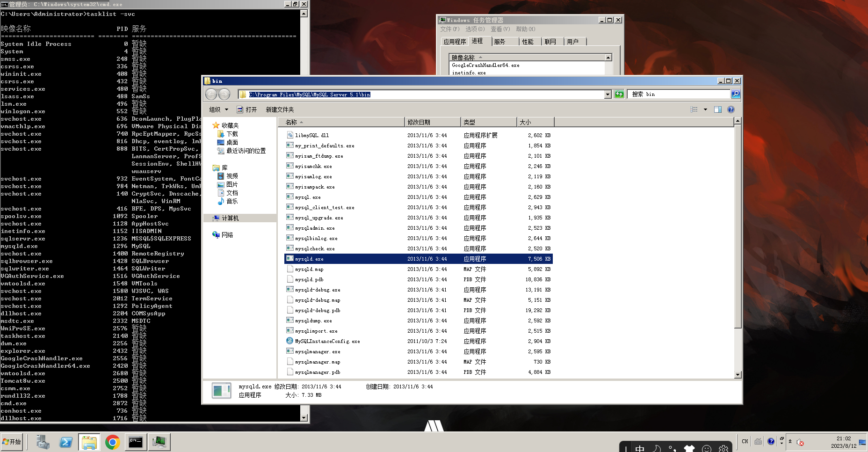This screenshot has width=868, height=452.
Task: Toggle the soft keyboard icon near CH indicator
Action: click(x=758, y=442)
